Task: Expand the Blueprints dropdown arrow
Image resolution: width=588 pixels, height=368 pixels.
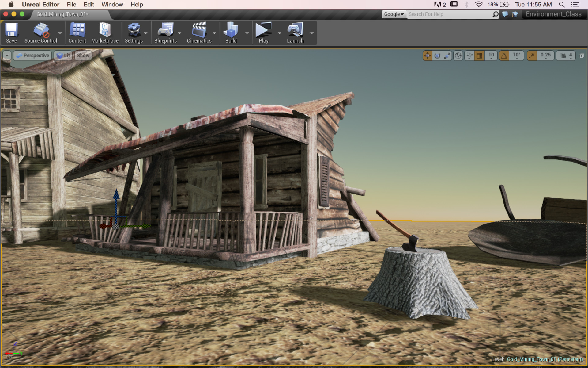Action: 180,33
